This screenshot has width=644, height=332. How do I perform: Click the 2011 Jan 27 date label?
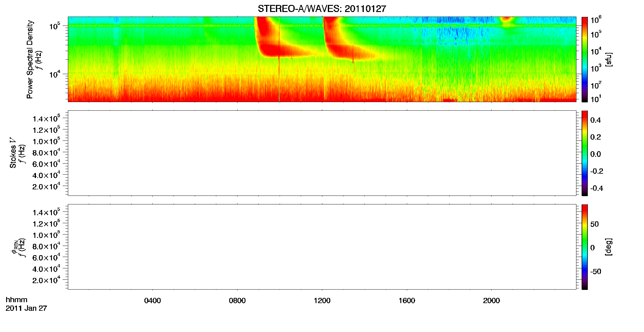(x=26, y=308)
